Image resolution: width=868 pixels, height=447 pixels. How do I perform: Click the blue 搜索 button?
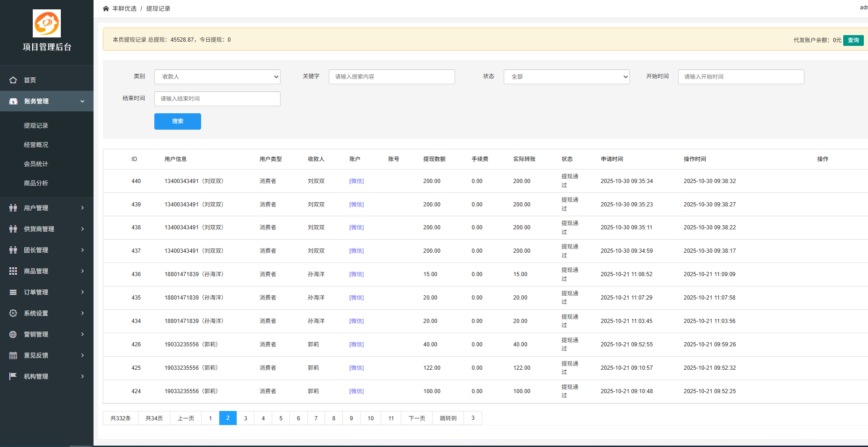coord(178,121)
